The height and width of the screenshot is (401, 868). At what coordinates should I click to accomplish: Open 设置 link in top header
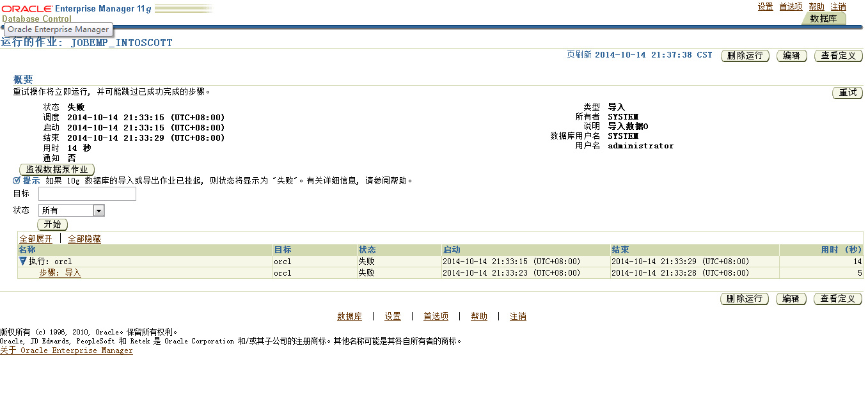tap(766, 6)
